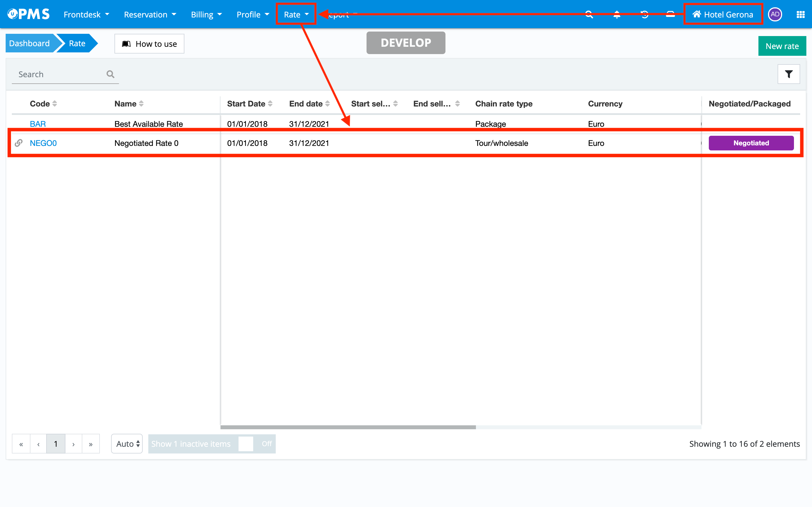Click the New rate button
This screenshot has width=812, height=507.
[x=782, y=46]
